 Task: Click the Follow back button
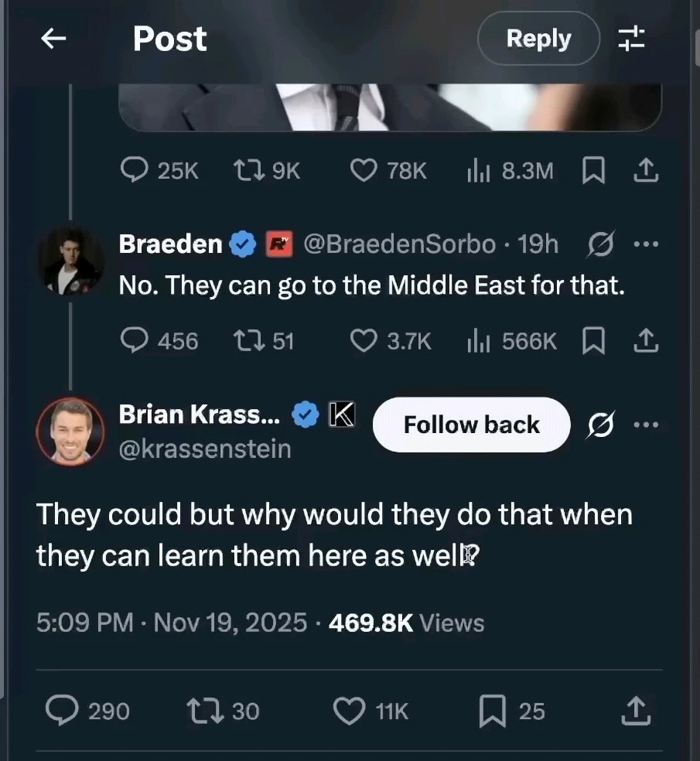point(471,425)
